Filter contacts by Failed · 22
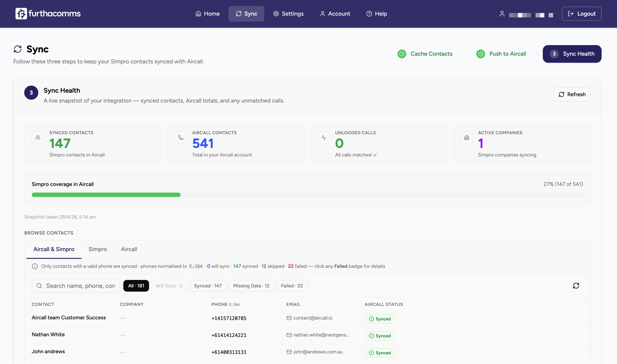This screenshot has height=364, width=617. [x=292, y=285]
